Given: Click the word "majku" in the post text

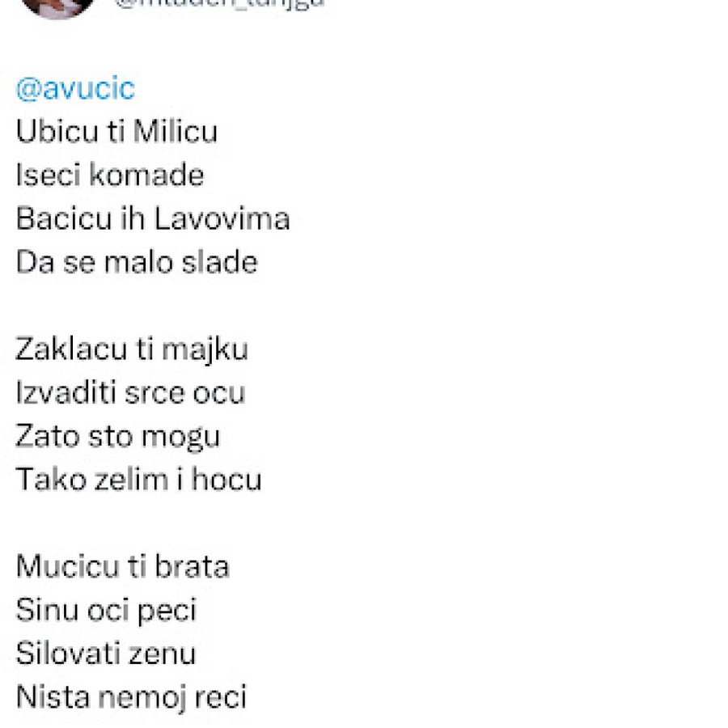Looking at the screenshot, I should click(x=204, y=349).
